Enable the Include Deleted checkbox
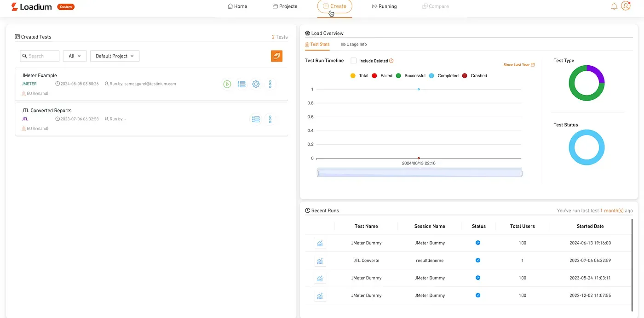 coord(354,61)
